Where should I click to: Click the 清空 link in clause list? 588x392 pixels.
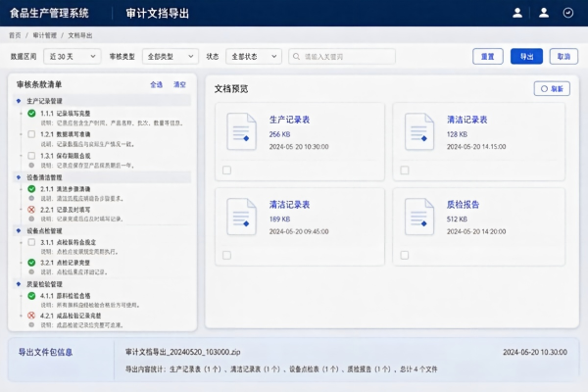179,85
